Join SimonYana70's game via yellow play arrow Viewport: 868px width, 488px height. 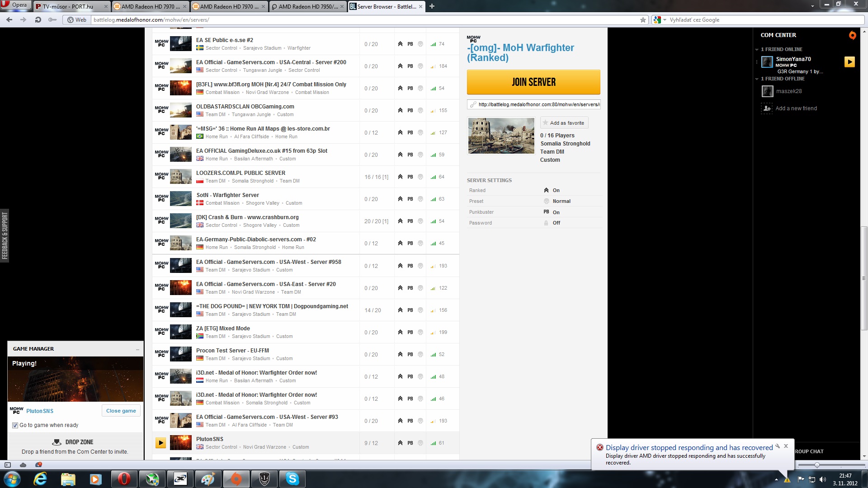tap(849, 62)
